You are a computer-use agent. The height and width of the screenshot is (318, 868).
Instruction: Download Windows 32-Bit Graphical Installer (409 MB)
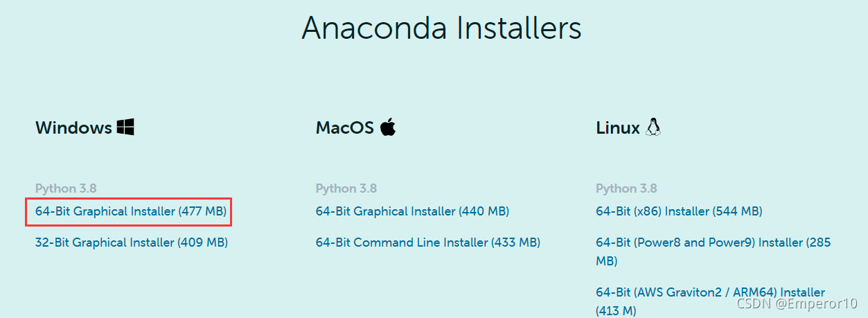point(131,242)
